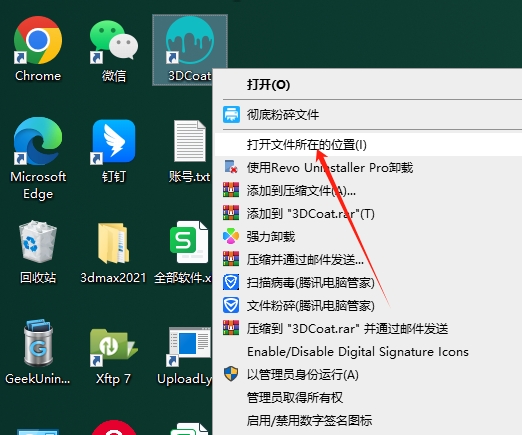Click WinRAR icon beside 添加到压缩文件(A)
The width and height of the screenshot is (522, 435).
[231, 190]
